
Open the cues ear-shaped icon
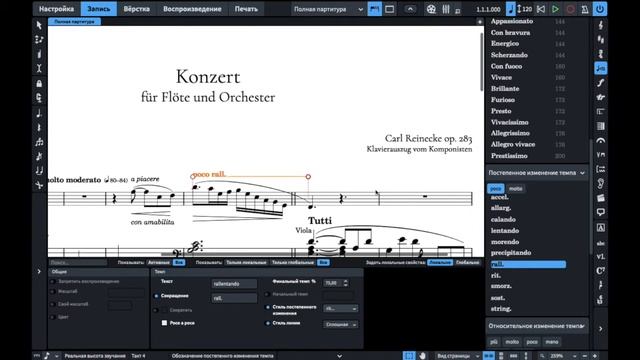point(600,184)
